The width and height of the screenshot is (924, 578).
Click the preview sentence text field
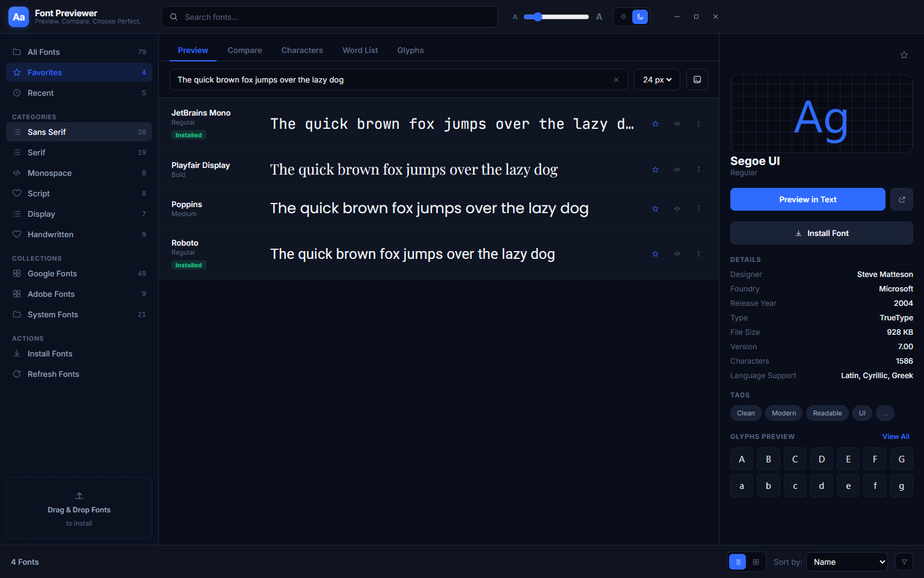click(398, 79)
